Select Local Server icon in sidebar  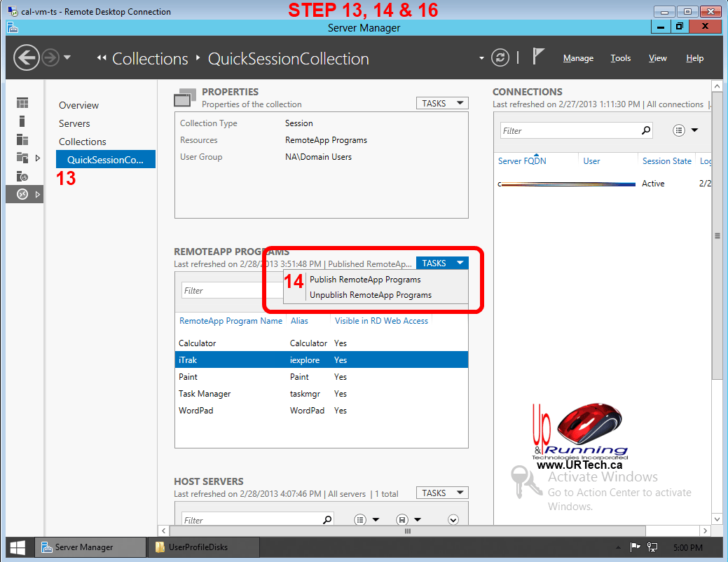(22, 121)
